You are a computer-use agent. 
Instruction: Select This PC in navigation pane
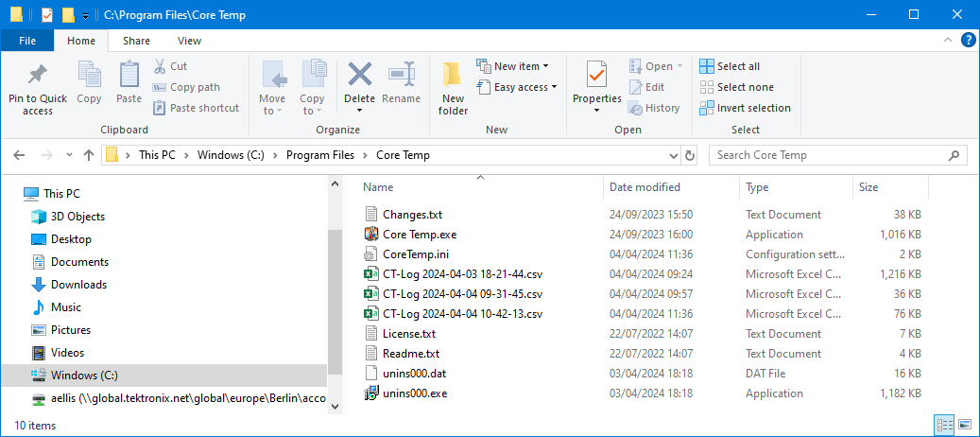(61, 194)
